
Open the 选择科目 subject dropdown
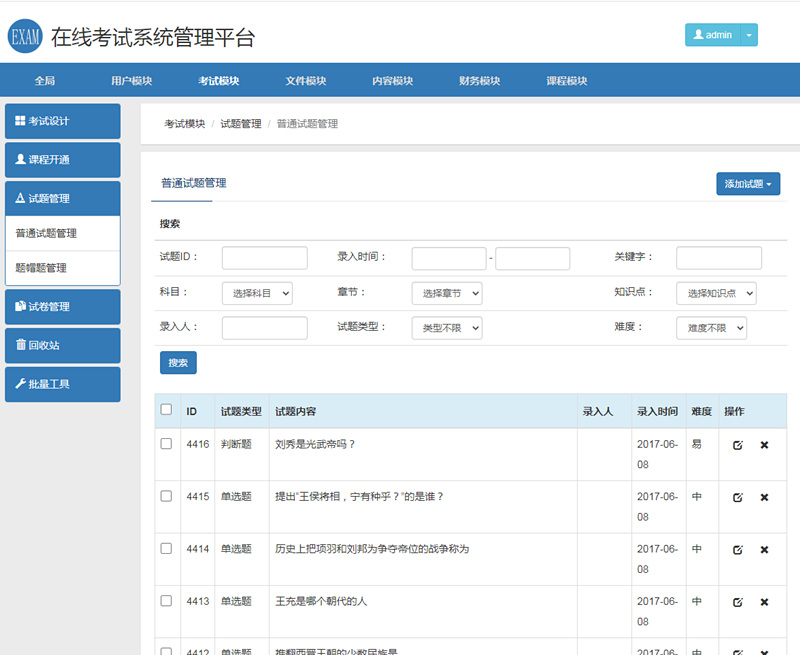257,293
